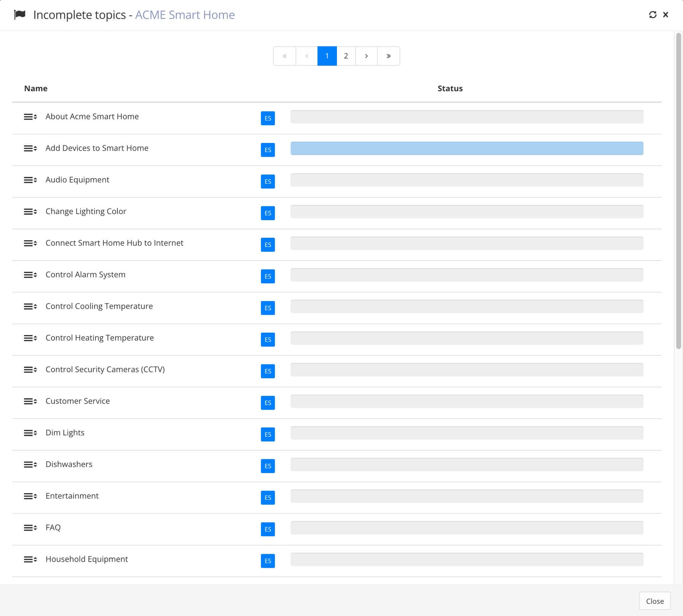Click topic icon next to Entertainment

click(x=30, y=496)
